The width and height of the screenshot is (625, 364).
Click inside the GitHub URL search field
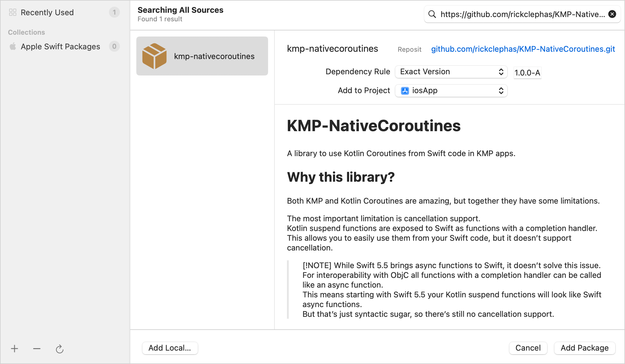click(517, 14)
